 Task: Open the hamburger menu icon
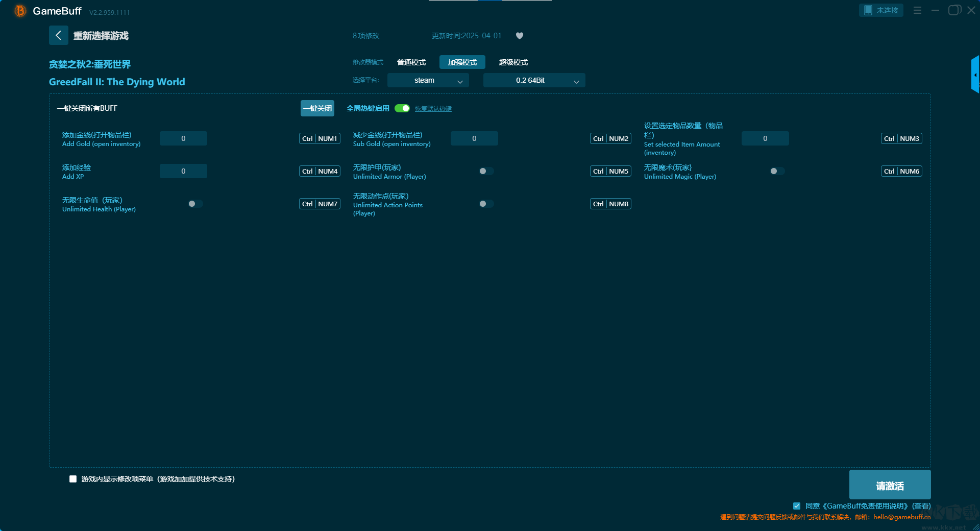click(x=917, y=10)
